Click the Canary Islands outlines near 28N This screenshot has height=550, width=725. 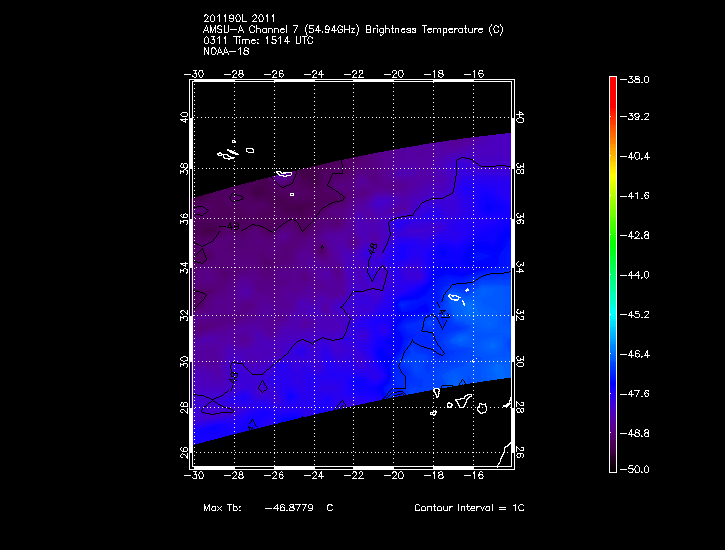(x=462, y=404)
